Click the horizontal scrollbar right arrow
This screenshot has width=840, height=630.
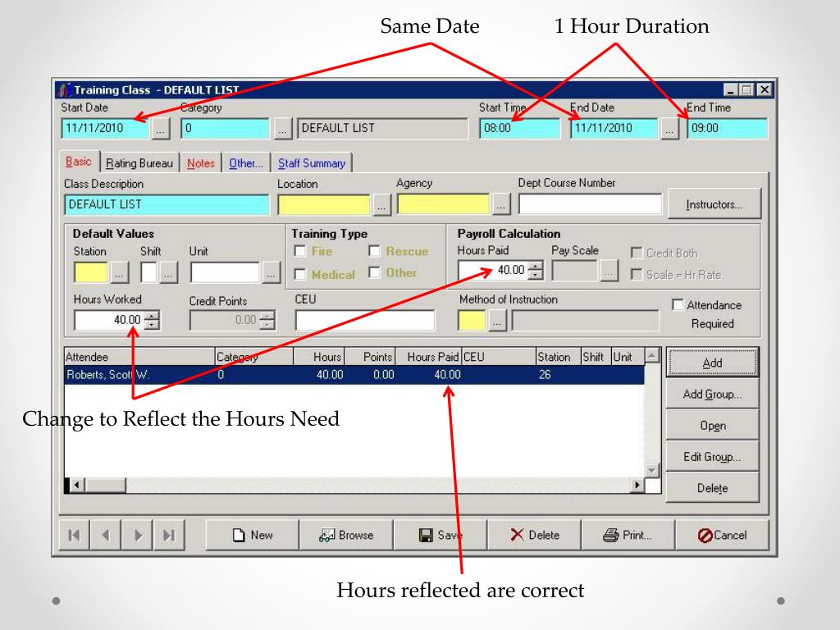[x=637, y=485]
